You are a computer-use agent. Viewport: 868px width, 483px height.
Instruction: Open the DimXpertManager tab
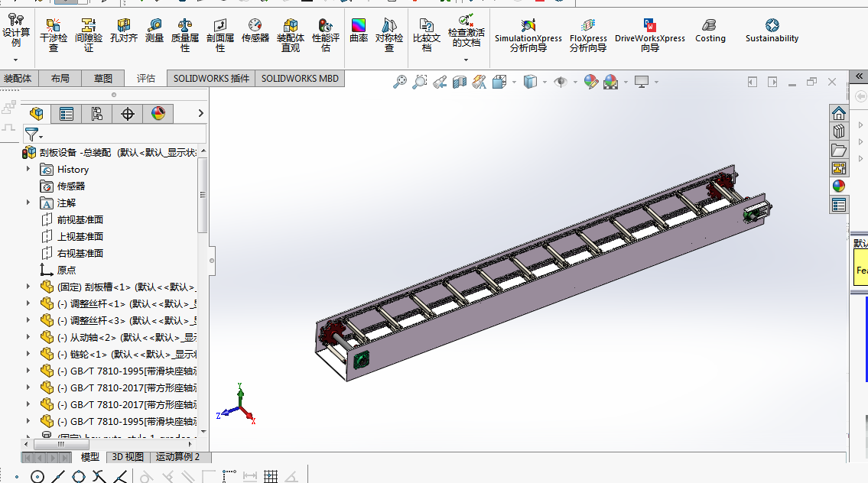click(127, 114)
